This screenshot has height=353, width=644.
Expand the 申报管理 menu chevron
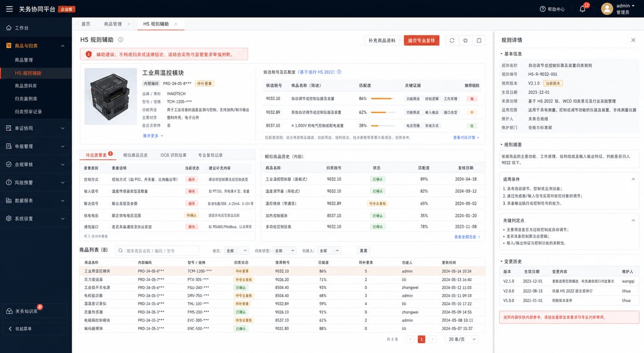point(63,146)
